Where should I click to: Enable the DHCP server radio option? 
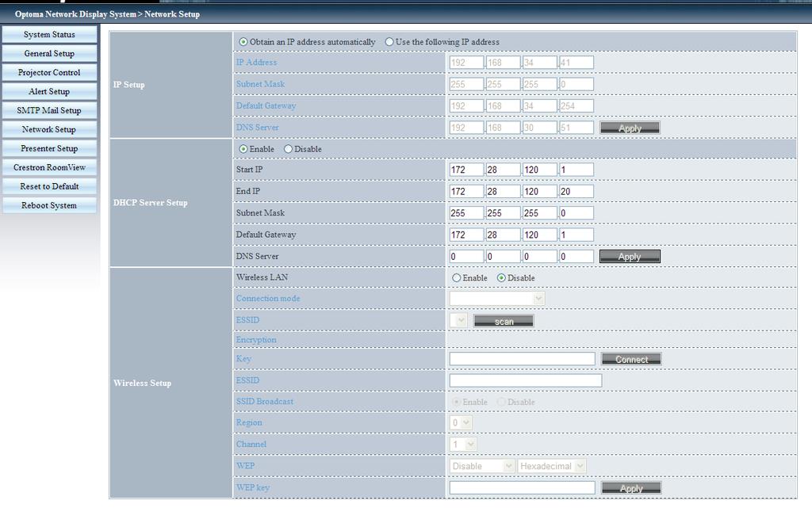click(243, 149)
